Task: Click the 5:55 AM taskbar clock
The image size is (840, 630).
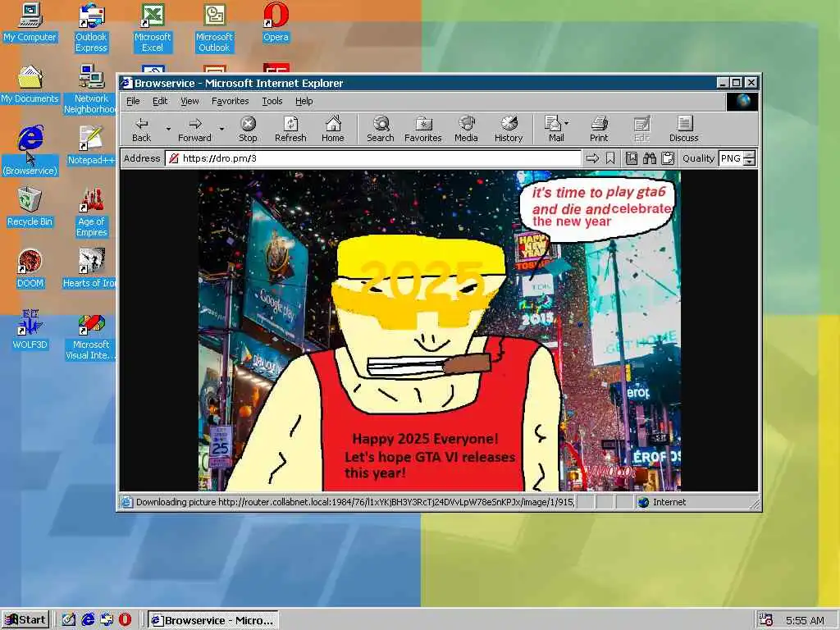Action: point(805,620)
